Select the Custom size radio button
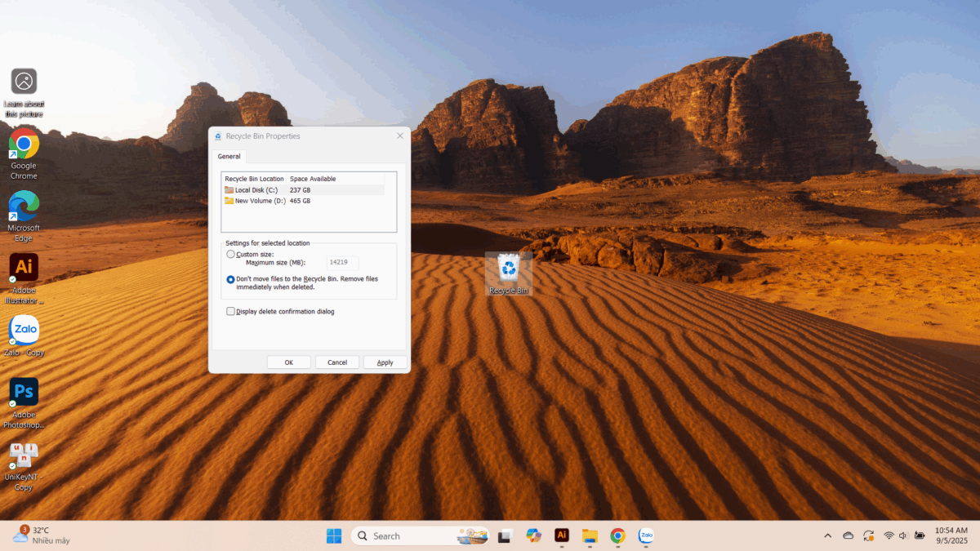Viewport: 980px width, 551px height. pyautogui.click(x=230, y=253)
